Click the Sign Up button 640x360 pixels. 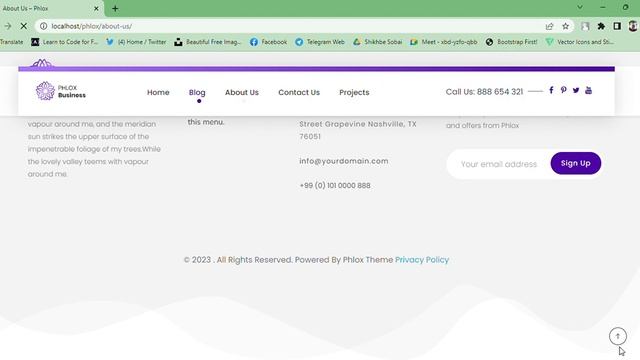pos(576,163)
